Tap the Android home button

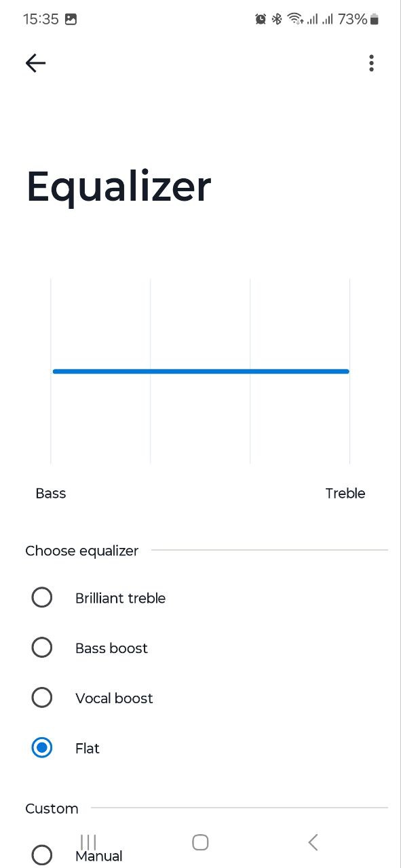200,842
